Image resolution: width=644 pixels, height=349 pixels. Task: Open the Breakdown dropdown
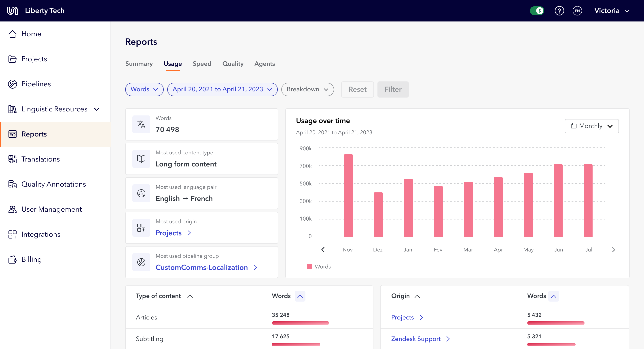click(x=307, y=89)
